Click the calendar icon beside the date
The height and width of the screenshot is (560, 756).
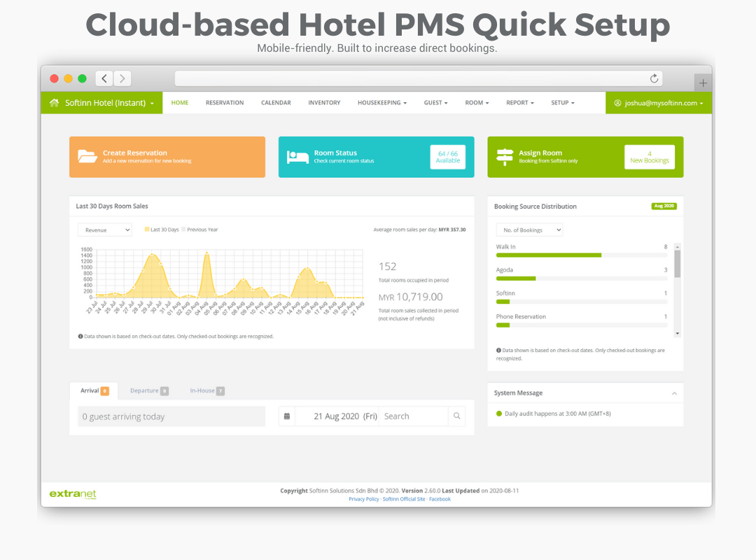[287, 416]
